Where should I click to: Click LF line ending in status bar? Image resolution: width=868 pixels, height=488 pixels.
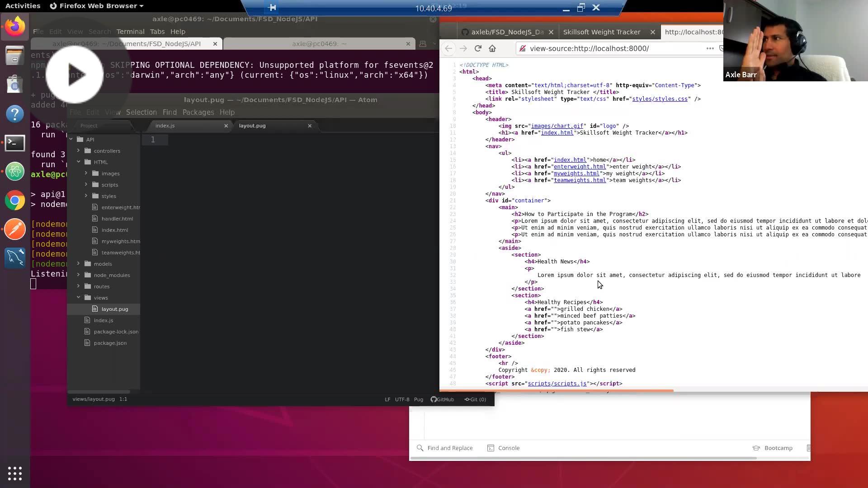pyautogui.click(x=387, y=399)
